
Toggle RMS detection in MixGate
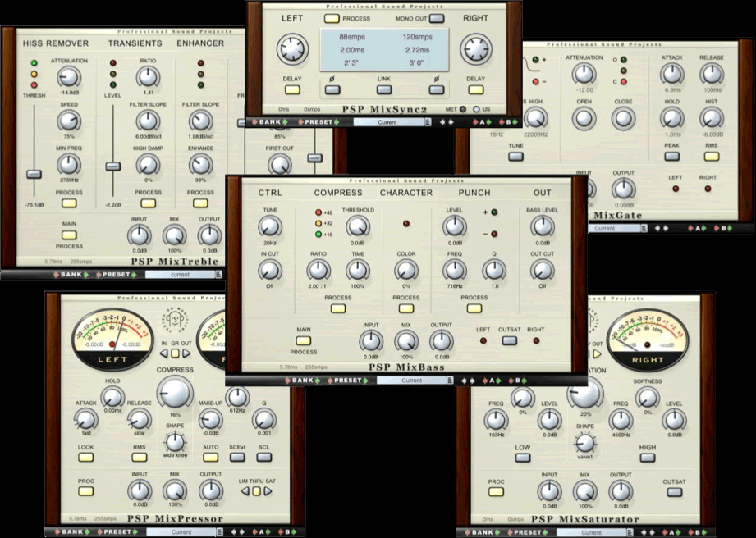coord(712,156)
